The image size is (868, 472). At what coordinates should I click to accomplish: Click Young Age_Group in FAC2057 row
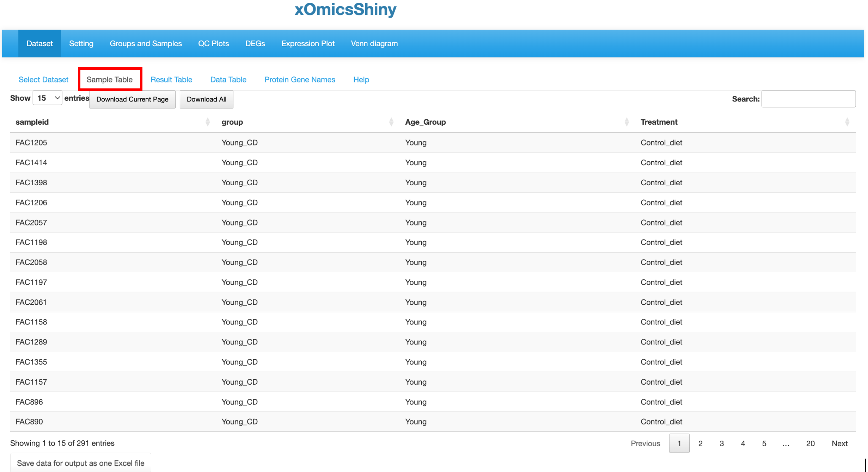point(416,223)
